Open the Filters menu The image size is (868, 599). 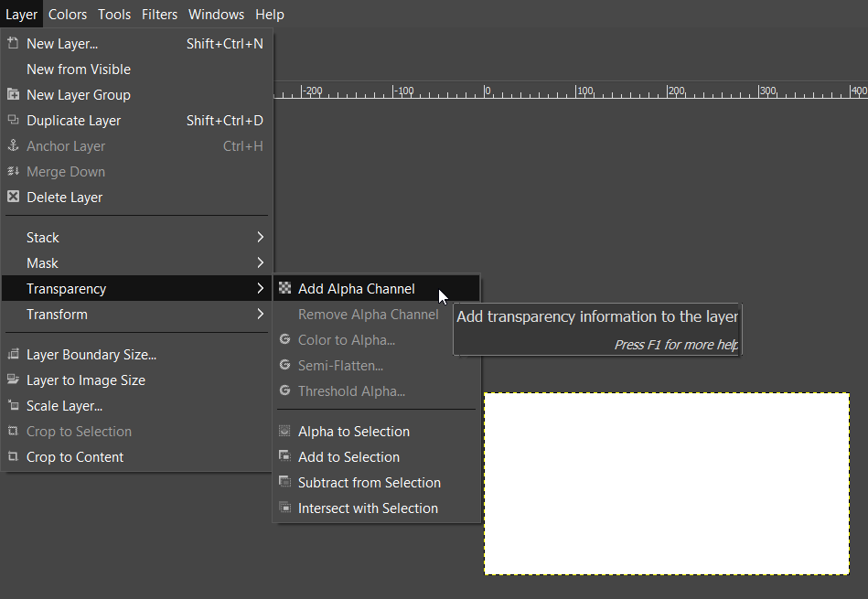tap(159, 15)
